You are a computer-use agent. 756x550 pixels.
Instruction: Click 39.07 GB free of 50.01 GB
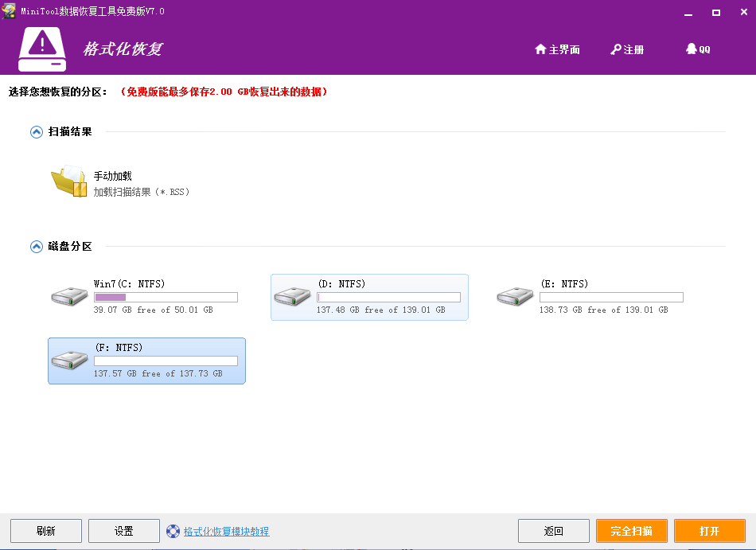click(x=154, y=310)
